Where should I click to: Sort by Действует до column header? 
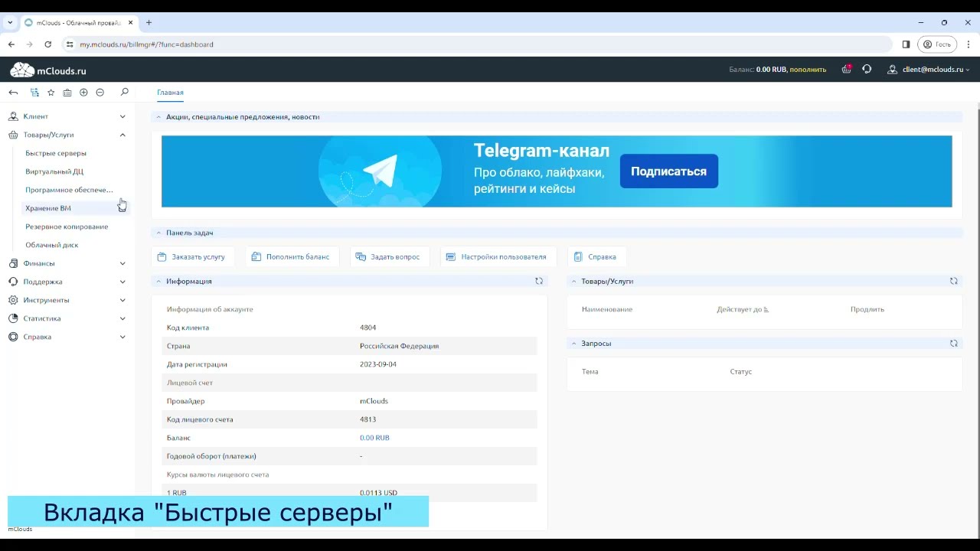742,309
